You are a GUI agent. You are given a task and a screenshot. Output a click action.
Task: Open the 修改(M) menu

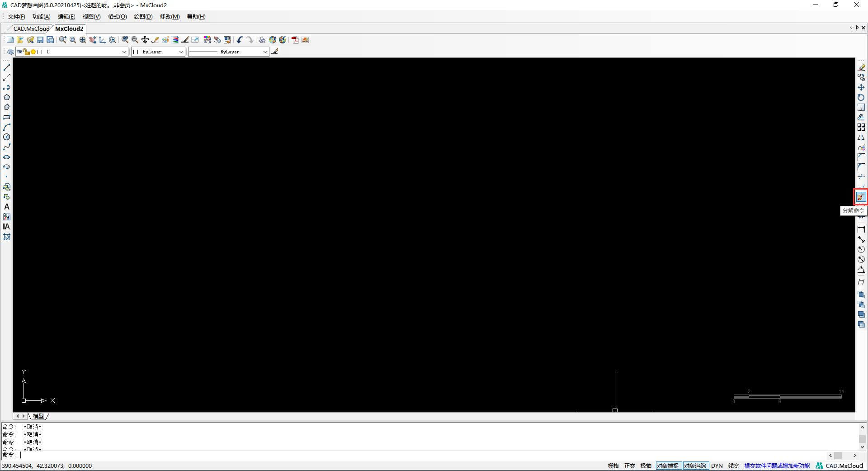pos(170,17)
